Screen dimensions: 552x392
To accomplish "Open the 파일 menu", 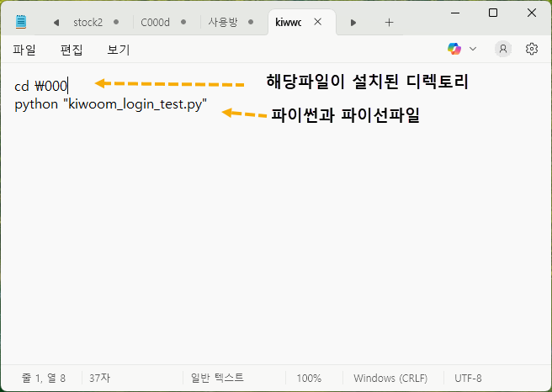I will (24, 50).
